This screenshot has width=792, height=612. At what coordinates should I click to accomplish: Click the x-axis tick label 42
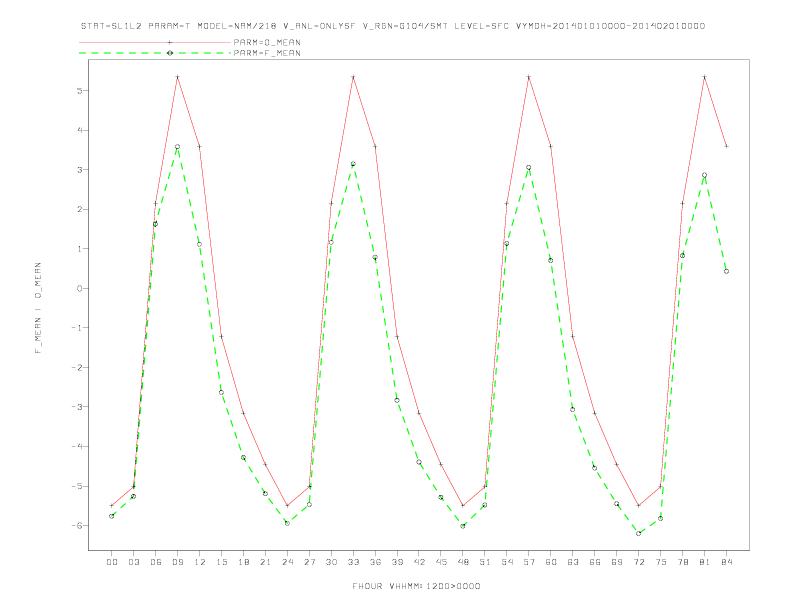[419, 562]
